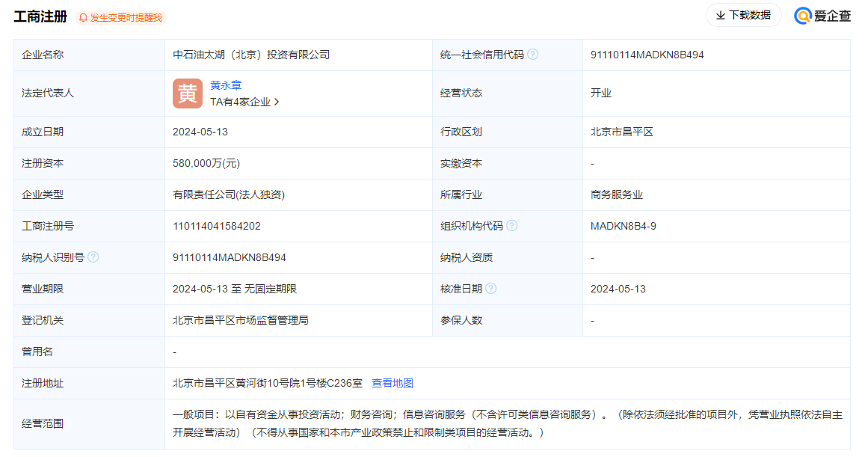Click approval date value beside 核准日期

pyautogui.click(x=618, y=289)
